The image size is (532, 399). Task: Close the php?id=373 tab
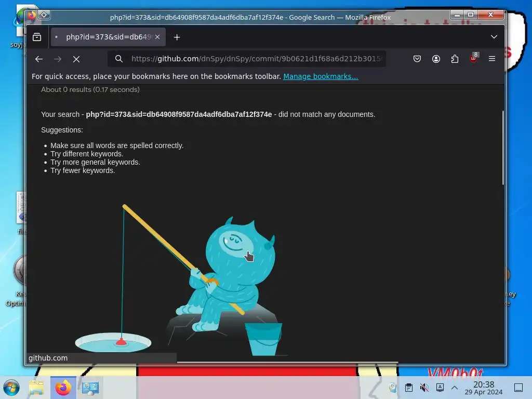click(x=157, y=37)
